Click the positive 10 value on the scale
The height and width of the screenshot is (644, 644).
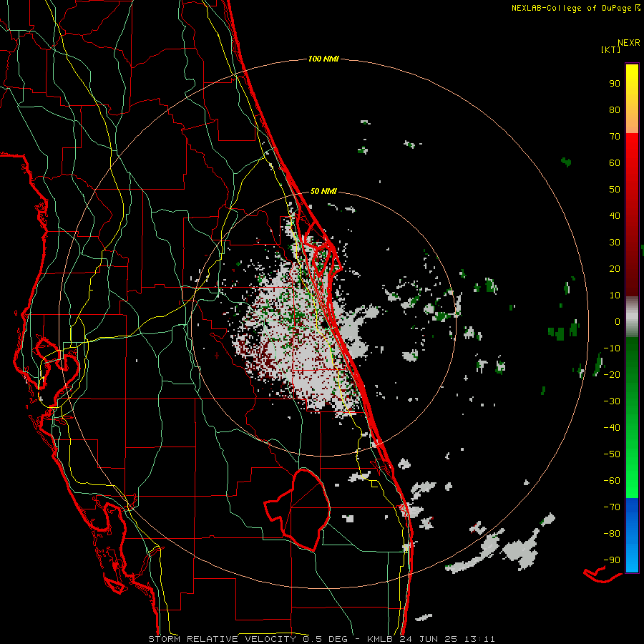tap(615, 296)
